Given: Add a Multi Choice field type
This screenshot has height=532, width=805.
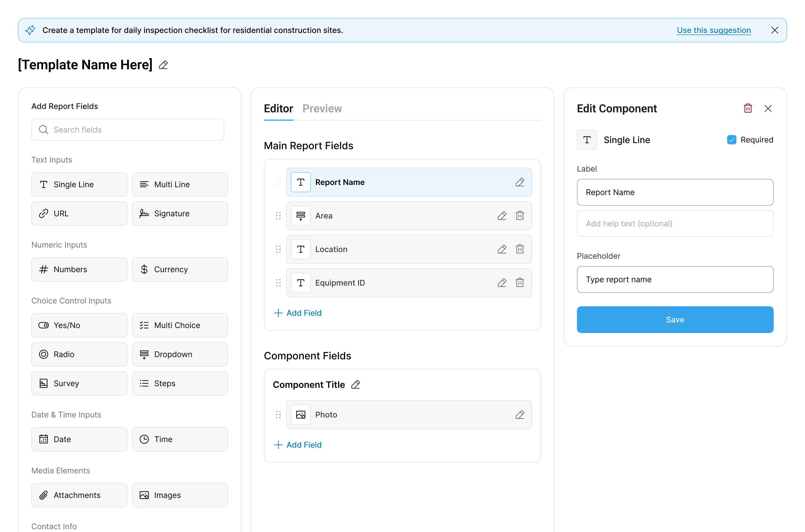Looking at the screenshot, I should coord(179,325).
